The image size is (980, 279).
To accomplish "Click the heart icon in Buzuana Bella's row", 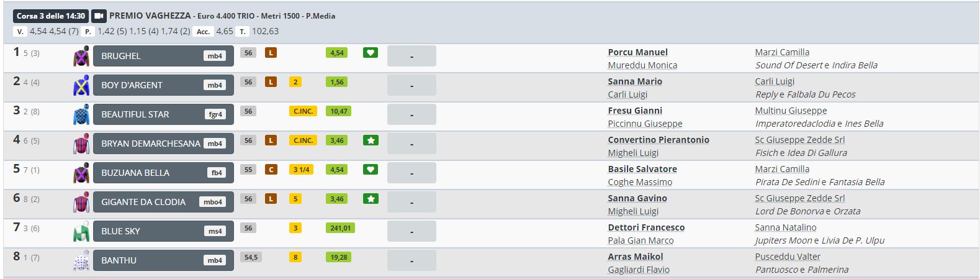I will pos(370,170).
